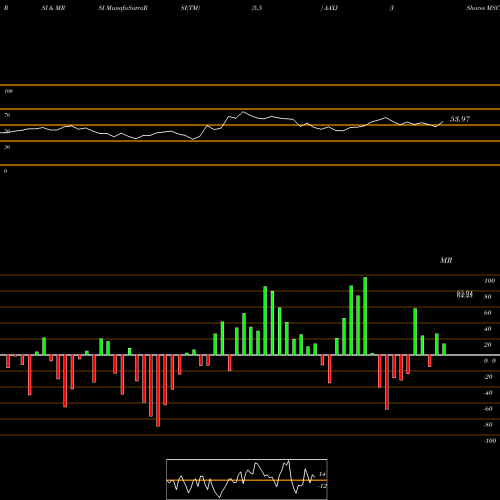Click the 80 label on the MR axis

(x=488, y=297)
